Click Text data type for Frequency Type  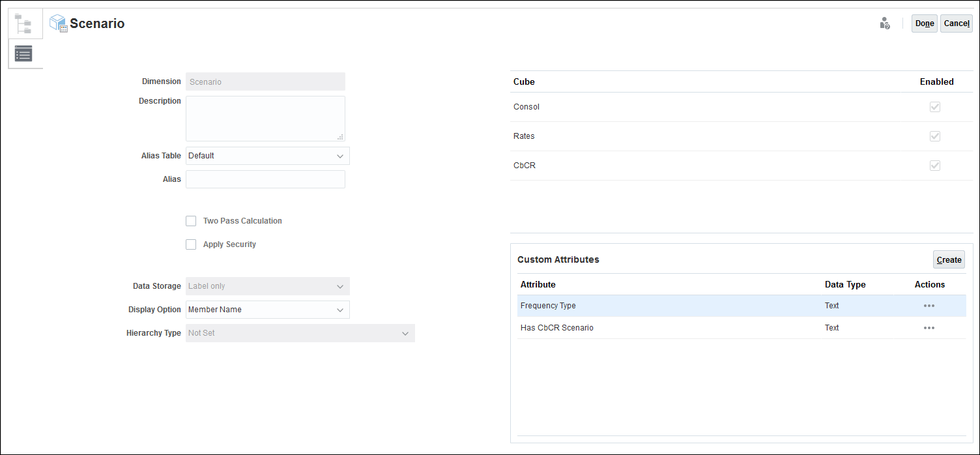832,306
